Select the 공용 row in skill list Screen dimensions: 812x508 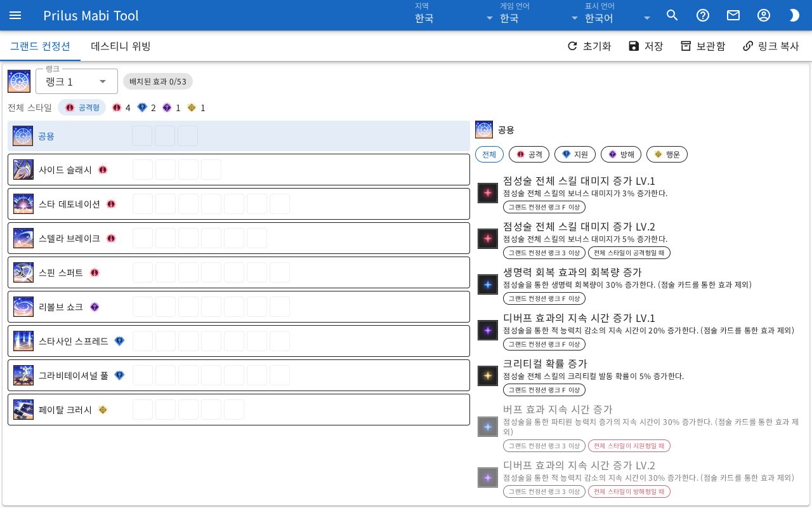point(239,136)
